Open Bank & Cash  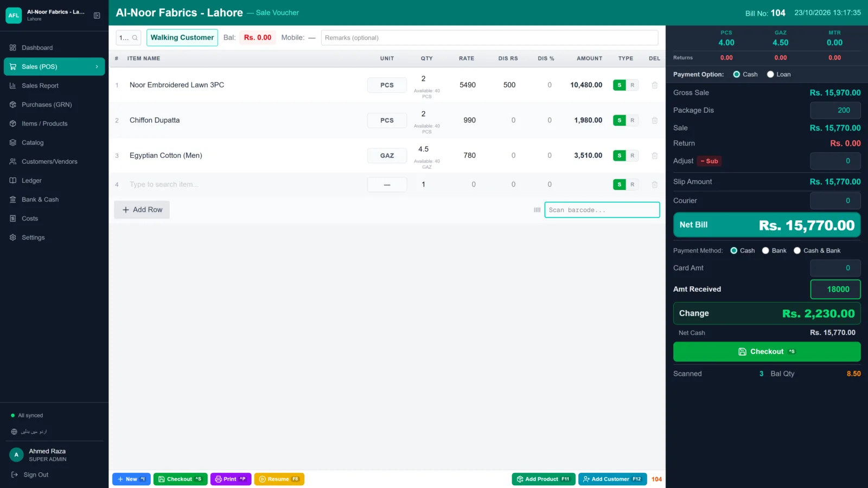click(x=54, y=200)
